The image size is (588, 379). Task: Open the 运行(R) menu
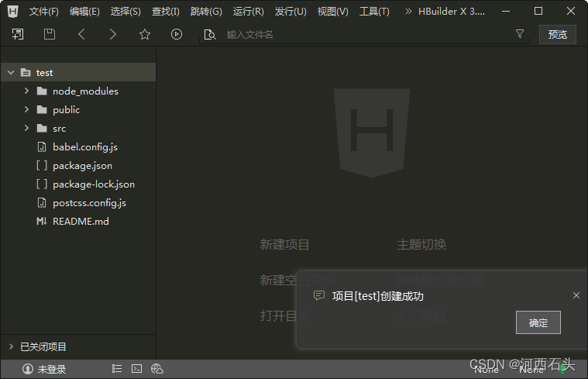(x=248, y=12)
